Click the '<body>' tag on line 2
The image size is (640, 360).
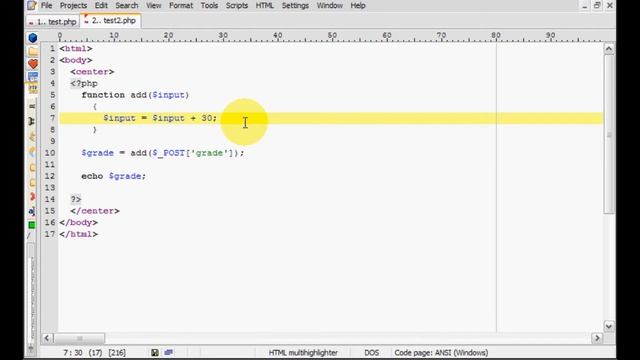tap(76, 60)
